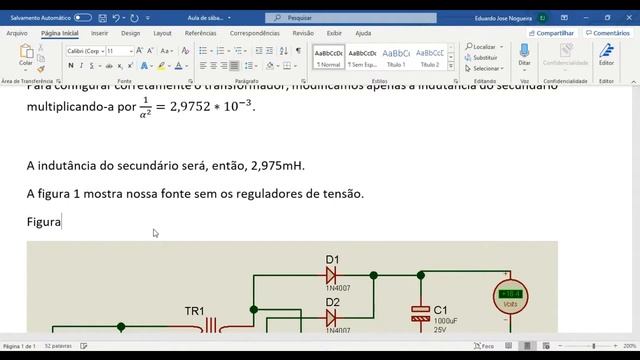The width and height of the screenshot is (640, 360).
Task: Align text right
Action: [x=224, y=66]
